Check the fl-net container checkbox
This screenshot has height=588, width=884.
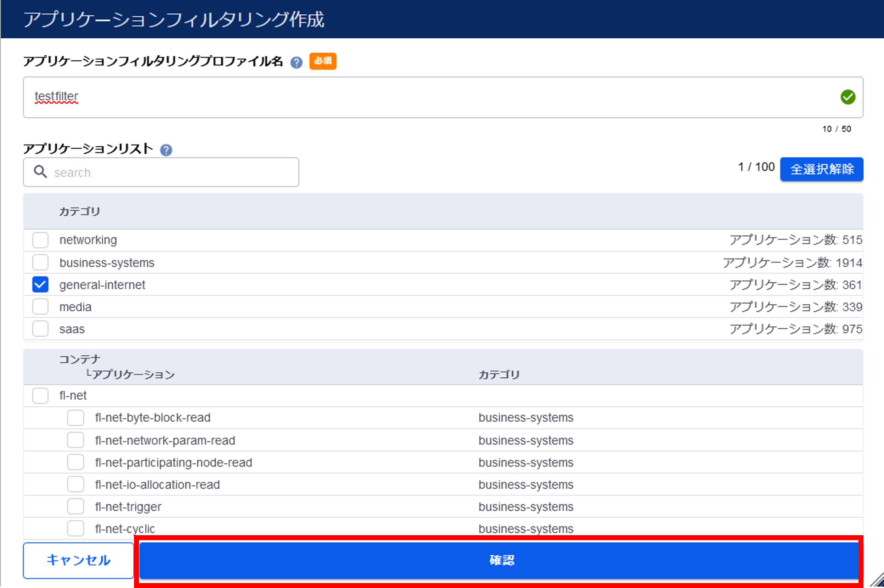(x=40, y=396)
